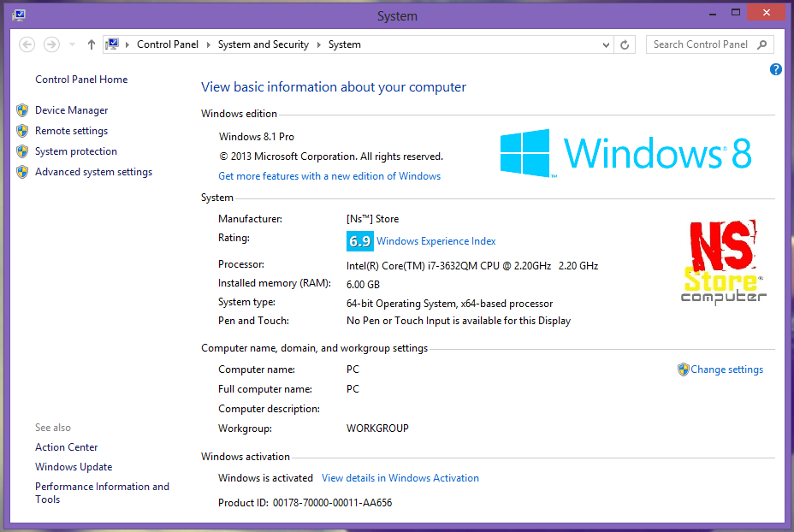Expand the chevron after System and Security
The image size is (794, 532).
318,44
